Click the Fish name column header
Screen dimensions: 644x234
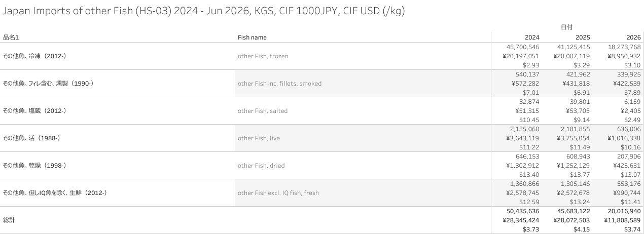[x=252, y=37]
